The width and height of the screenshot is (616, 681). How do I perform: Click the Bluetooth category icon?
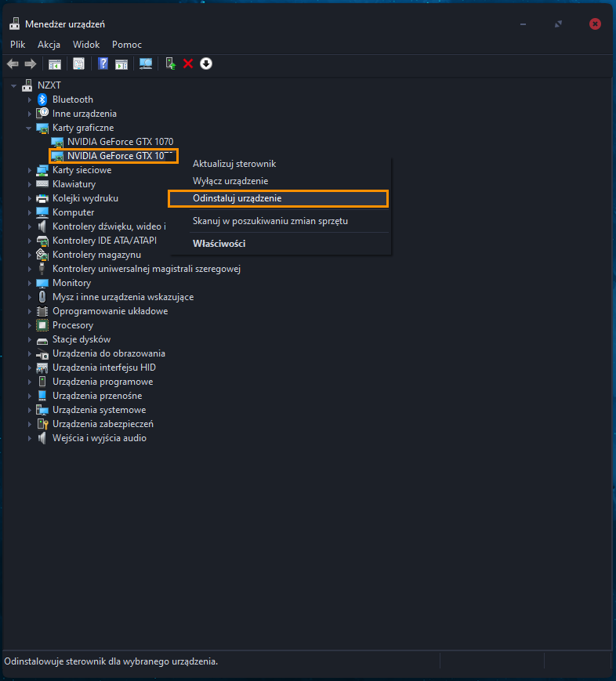tap(42, 100)
